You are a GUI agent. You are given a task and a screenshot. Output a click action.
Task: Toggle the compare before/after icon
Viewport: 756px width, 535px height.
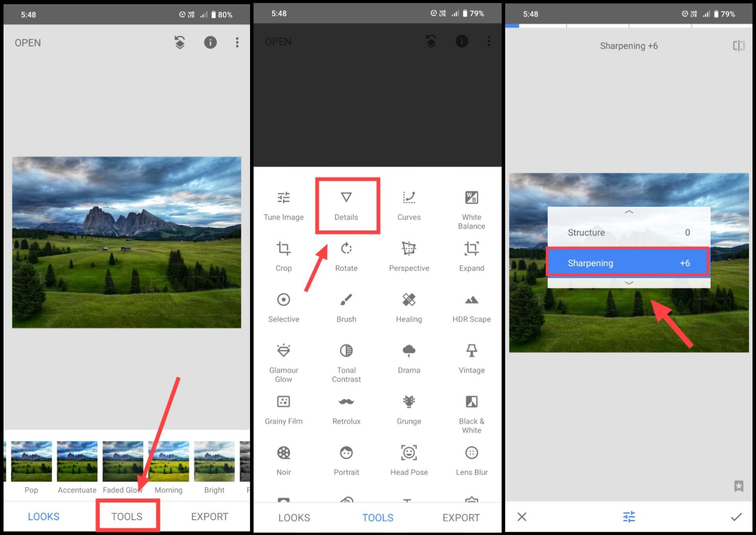[x=739, y=45]
